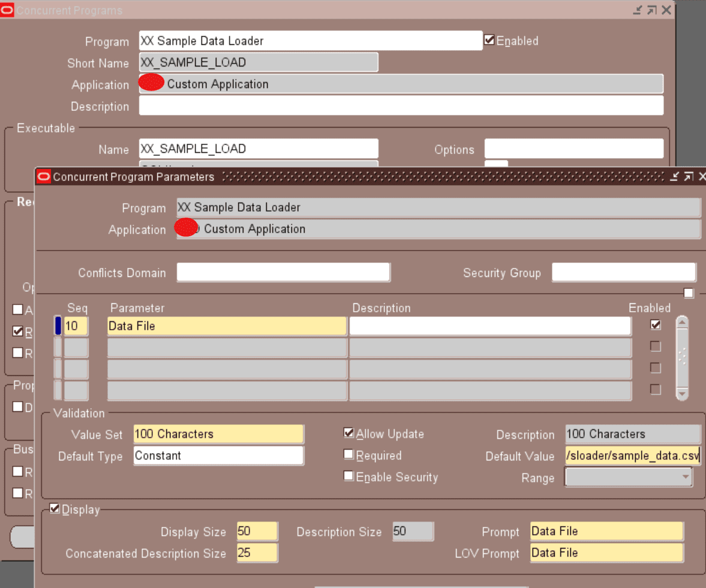Image resolution: width=706 pixels, height=588 pixels.
Task: Select record indicator for Seq 10 row
Action: 58,325
